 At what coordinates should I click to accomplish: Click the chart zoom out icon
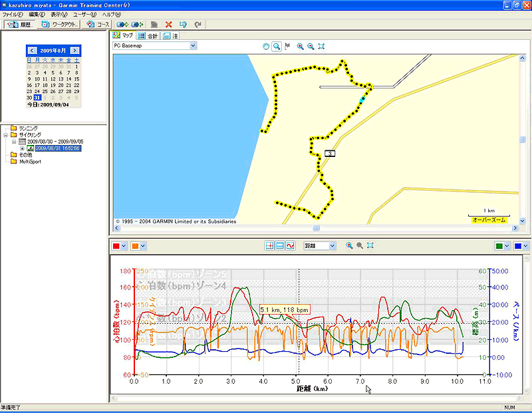click(x=360, y=245)
